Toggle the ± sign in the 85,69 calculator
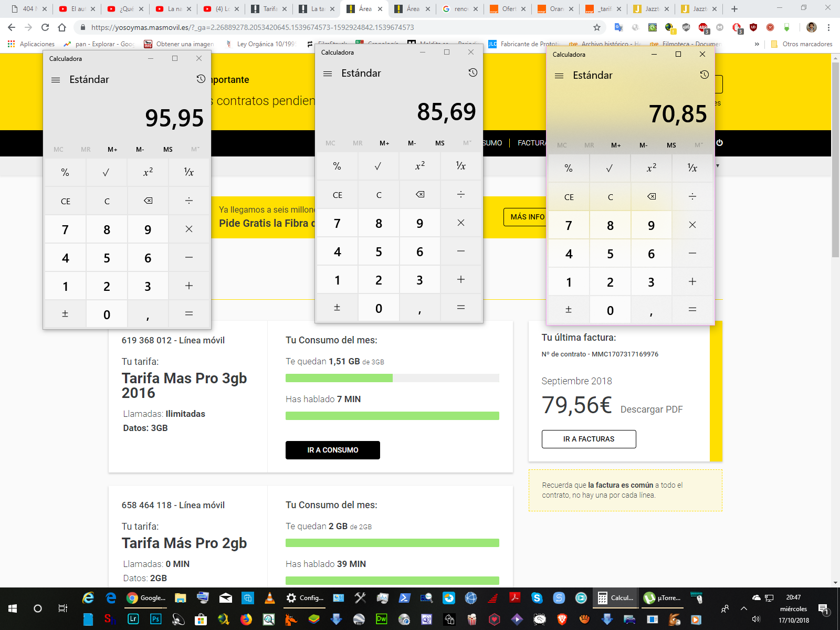This screenshot has width=840, height=630. tap(337, 308)
